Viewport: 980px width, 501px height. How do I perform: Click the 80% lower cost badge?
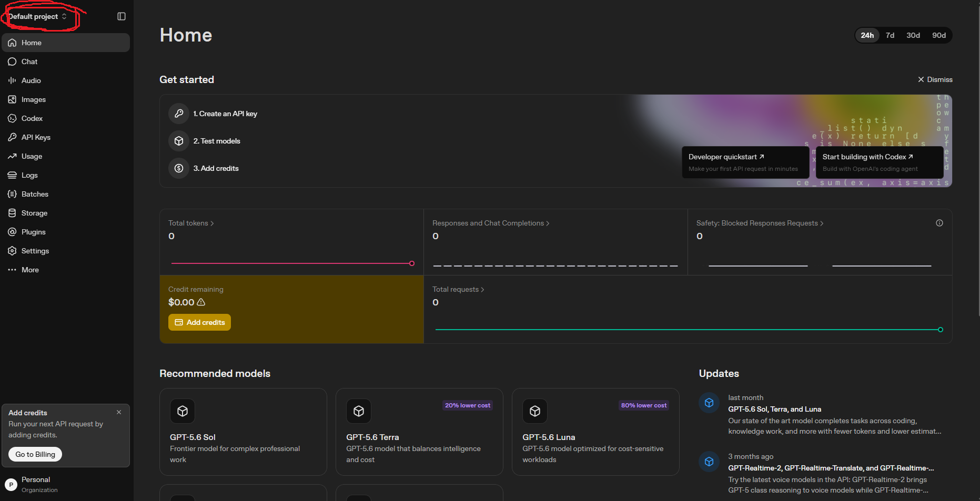pos(644,405)
